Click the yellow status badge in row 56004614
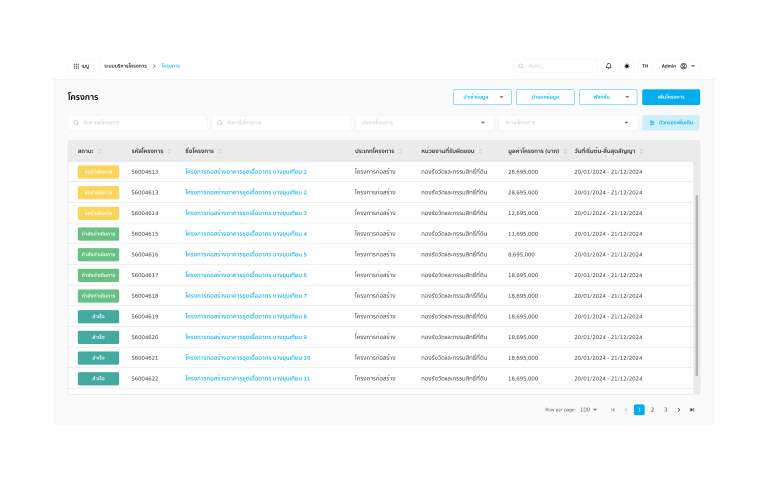 [98, 213]
